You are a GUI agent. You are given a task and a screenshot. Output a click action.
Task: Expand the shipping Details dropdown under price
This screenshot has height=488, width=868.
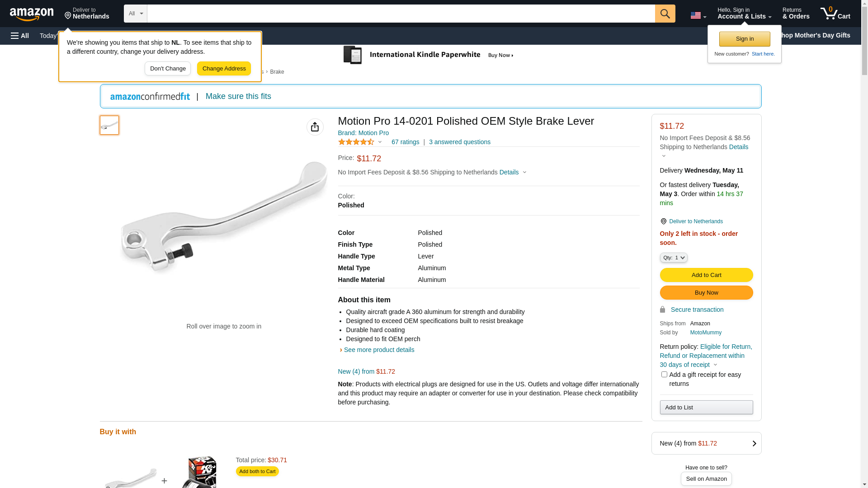[x=513, y=172]
